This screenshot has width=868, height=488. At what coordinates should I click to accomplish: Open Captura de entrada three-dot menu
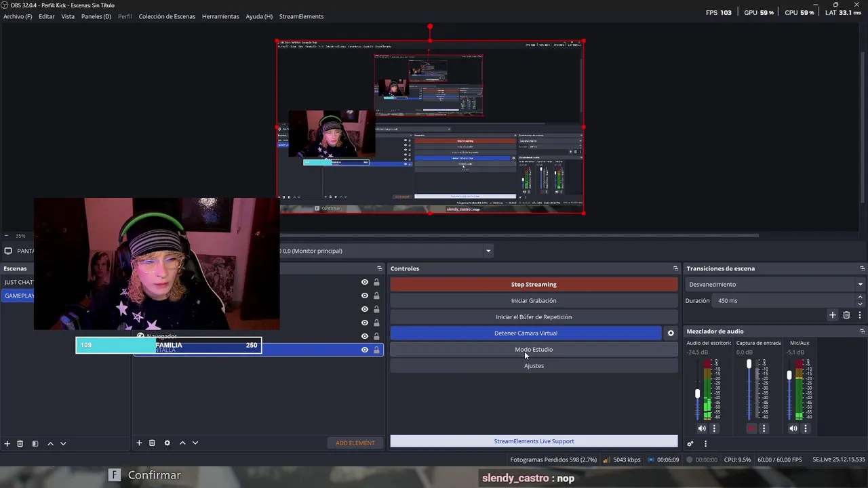(764, 428)
